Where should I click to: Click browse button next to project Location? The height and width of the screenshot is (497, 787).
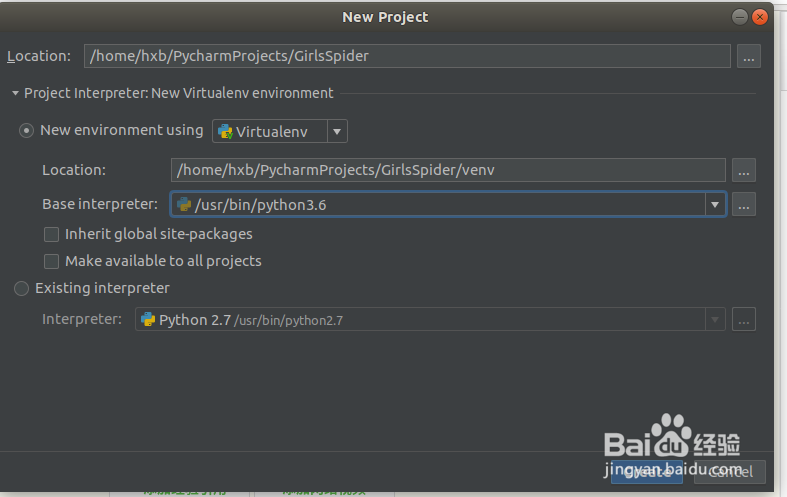(x=749, y=57)
